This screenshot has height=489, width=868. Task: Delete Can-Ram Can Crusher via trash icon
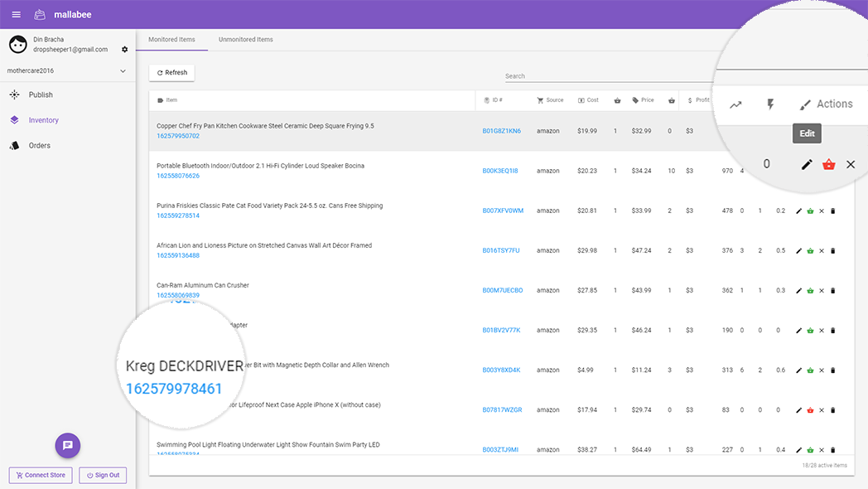832,291
